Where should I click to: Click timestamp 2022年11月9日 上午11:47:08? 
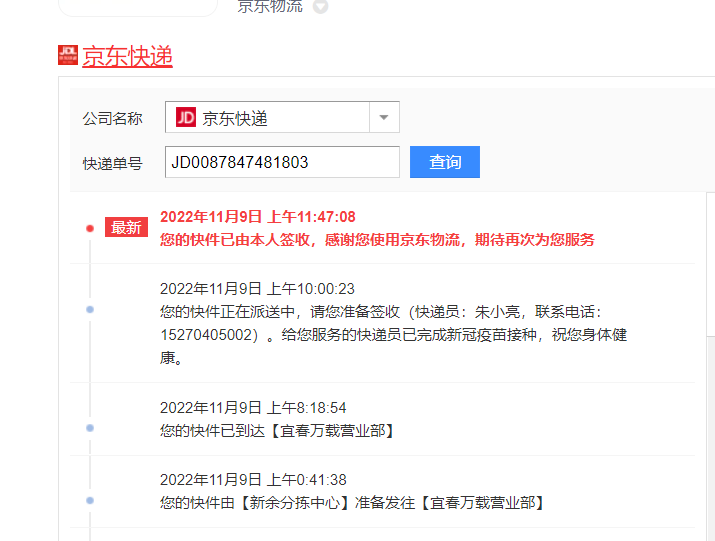pos(258,217)
